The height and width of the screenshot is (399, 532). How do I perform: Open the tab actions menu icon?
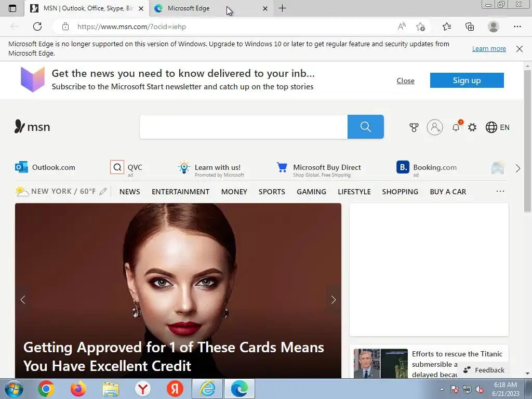12,8
